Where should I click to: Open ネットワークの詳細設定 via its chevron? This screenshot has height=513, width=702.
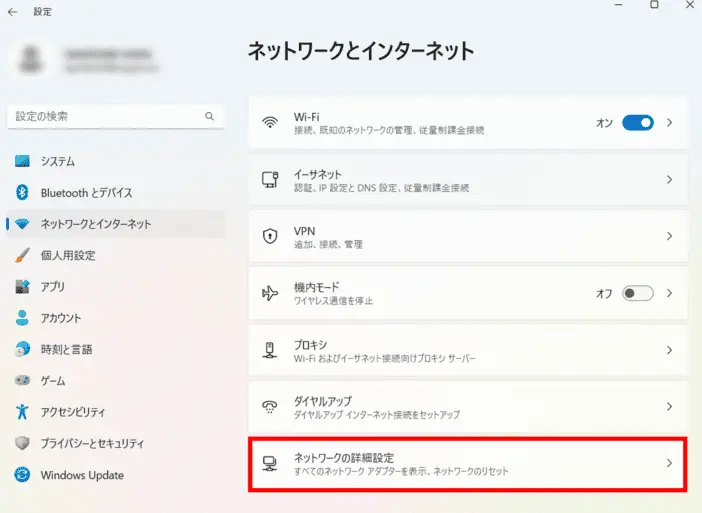(669, 463)
